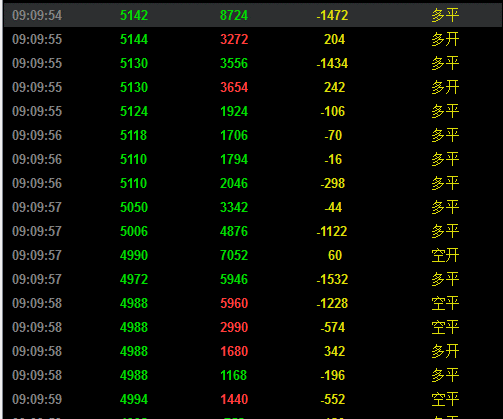Select the highlighted 09:09:54 trade row
Viewport: 503px width, 419px height.
tap(253, 15)
